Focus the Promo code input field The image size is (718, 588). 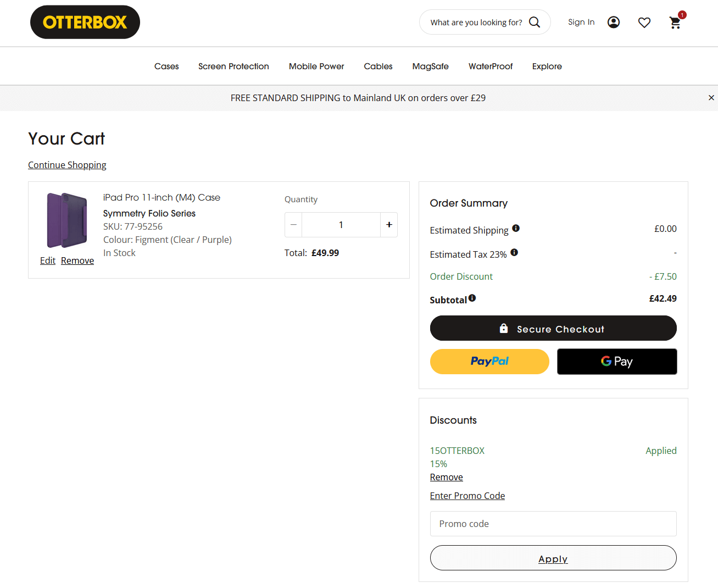click(x=553, y=524)
